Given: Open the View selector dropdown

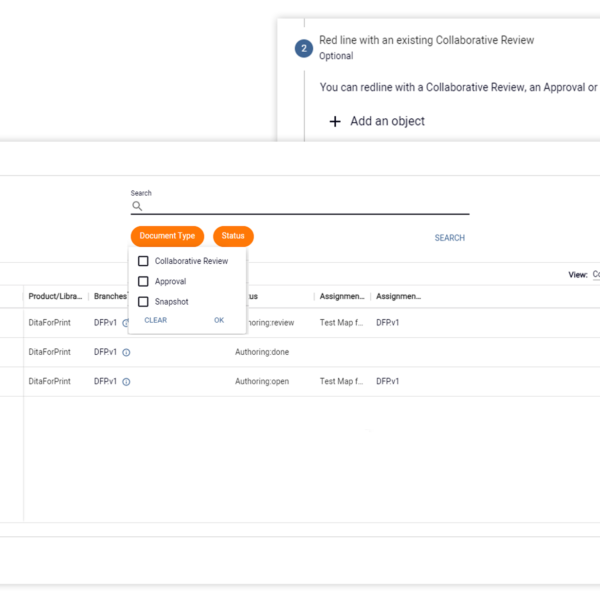Looking at the screenshot, I should click(596, 274).
